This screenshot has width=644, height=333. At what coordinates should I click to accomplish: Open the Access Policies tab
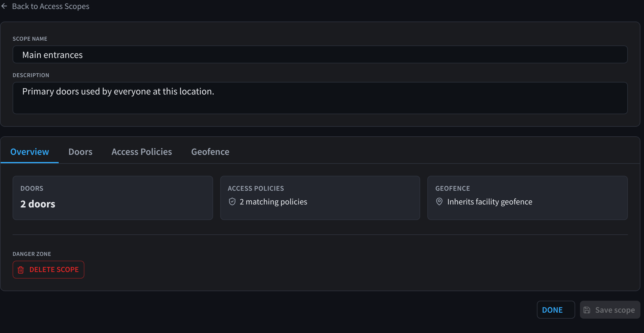pyautogui.click(x=142, y=152)
